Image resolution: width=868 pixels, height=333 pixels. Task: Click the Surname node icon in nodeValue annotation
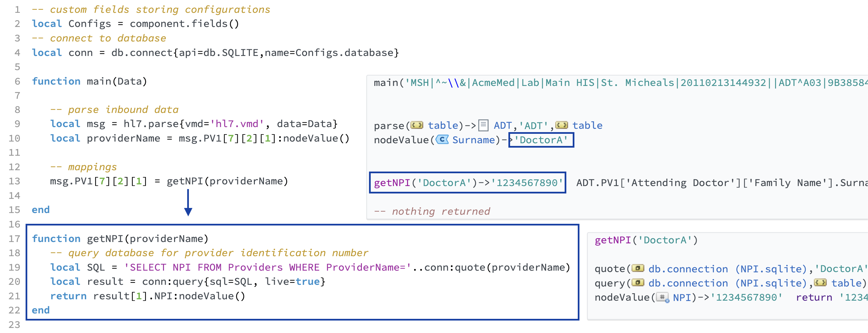[442, 140]
